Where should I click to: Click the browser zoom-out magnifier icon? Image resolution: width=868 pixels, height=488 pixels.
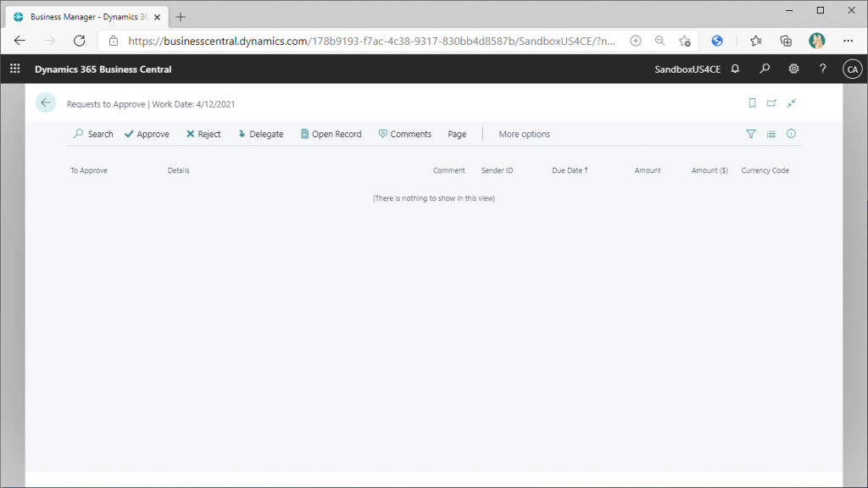(659, 41)
